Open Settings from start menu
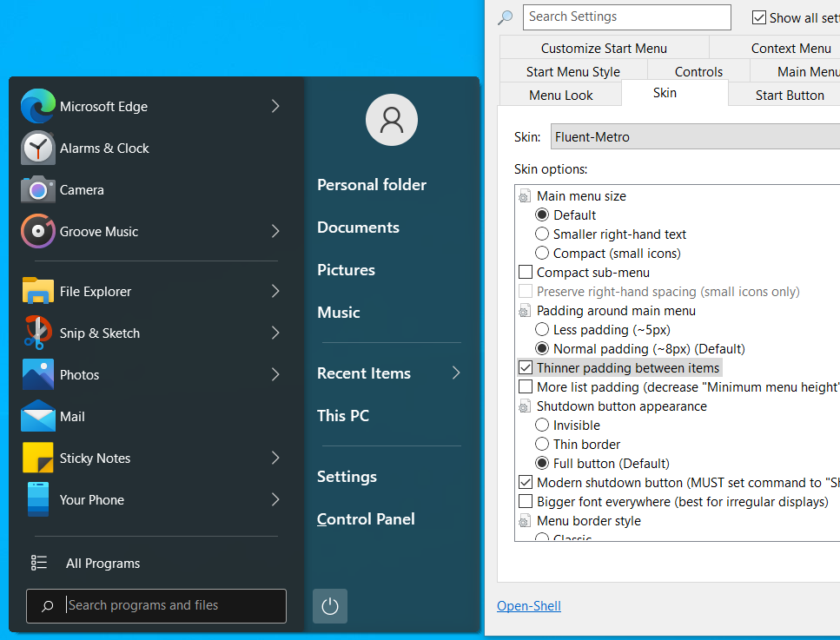The image size is (840, 640). [x=347, y=476]
